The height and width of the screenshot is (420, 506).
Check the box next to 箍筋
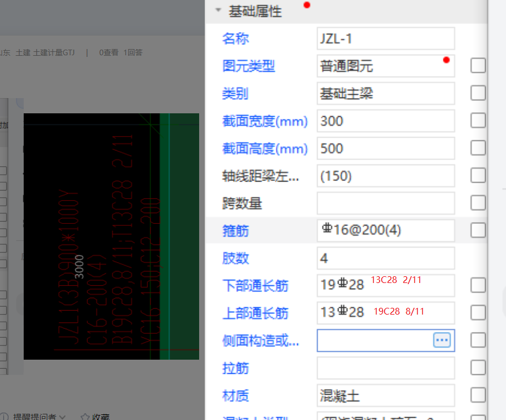click(x=478, y=231)
